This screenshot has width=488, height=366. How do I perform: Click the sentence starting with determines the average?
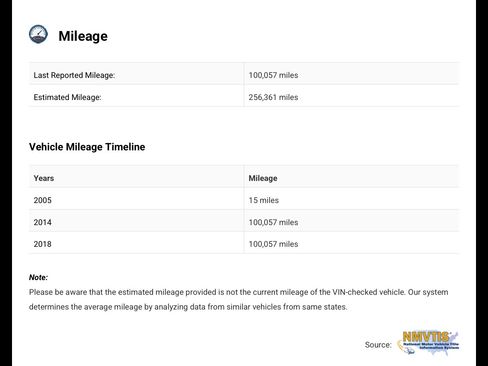click(188, 307)
